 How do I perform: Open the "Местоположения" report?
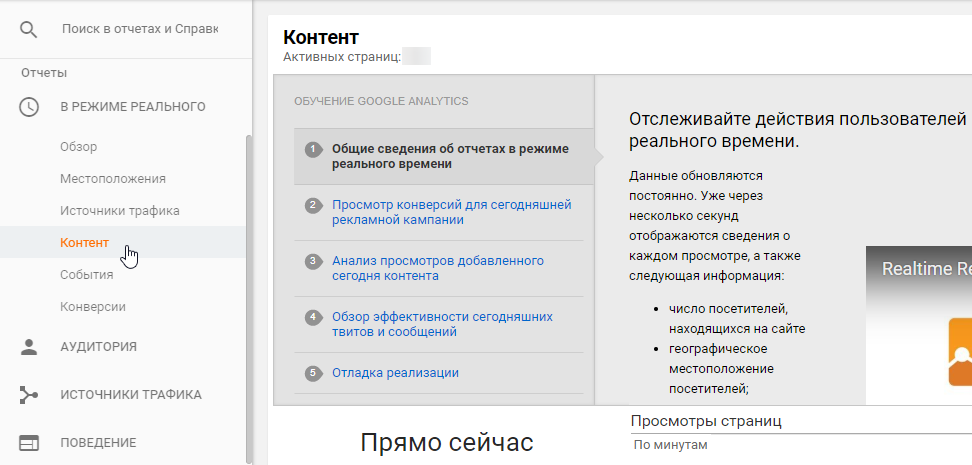coord(113,179)
